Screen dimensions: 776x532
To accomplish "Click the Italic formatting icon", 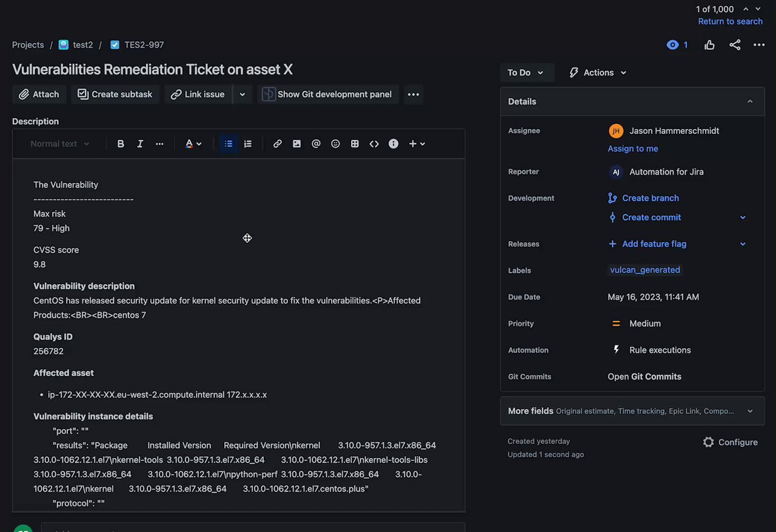I will (140, 144).
